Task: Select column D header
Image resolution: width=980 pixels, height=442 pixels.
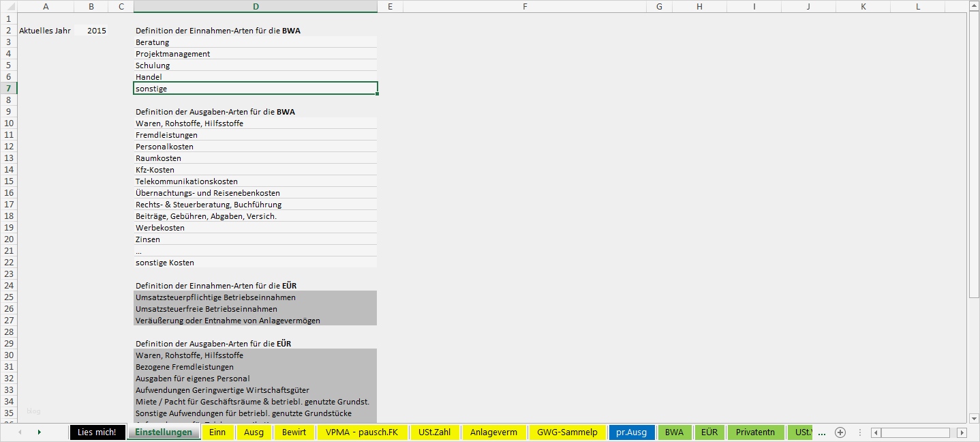Action: click(x=256, y=6)
